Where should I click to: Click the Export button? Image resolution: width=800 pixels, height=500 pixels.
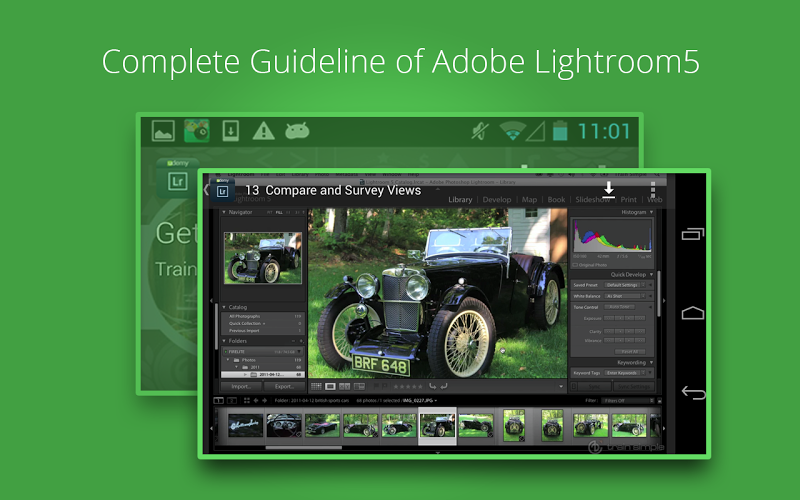(x=284, y=387)
